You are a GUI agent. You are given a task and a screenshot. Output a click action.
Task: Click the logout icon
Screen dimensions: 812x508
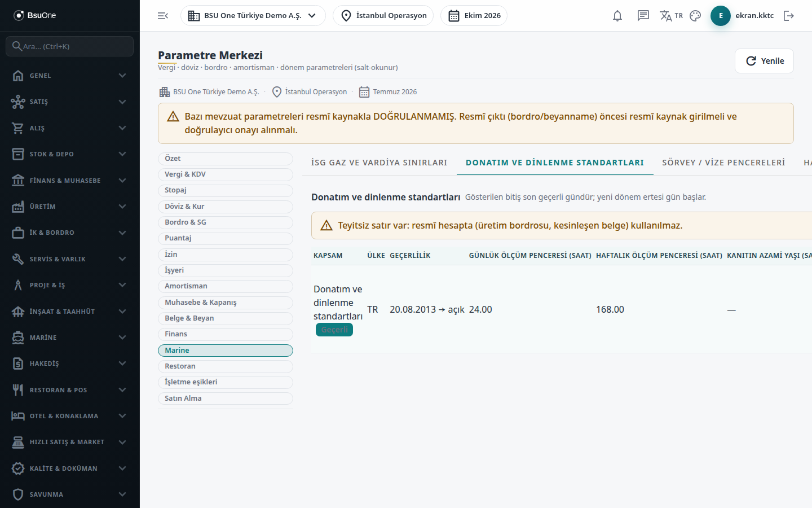coord(789,16)
